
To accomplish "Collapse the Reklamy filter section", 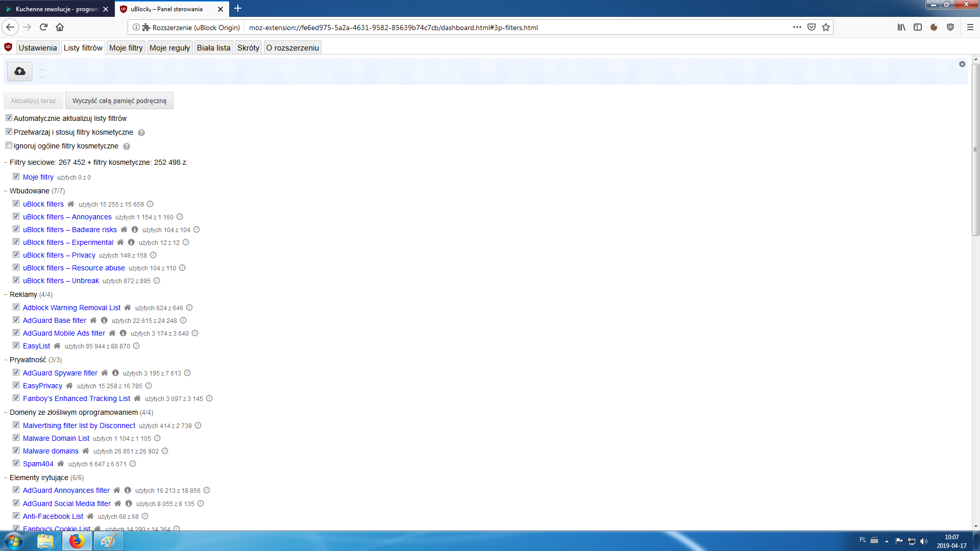I will click(x=6, y=294).
